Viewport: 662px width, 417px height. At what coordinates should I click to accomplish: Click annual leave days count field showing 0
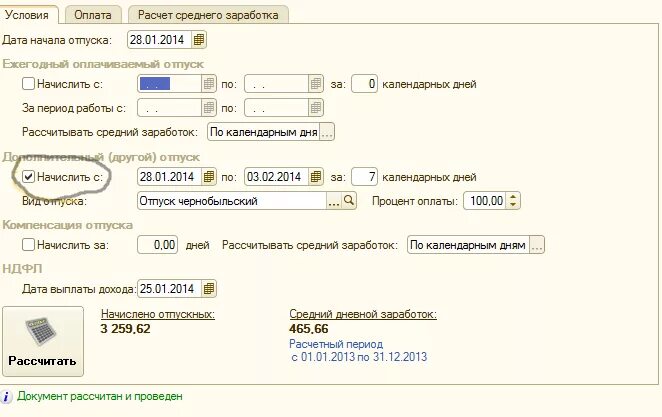pyautogui.click(x=364, y=84)
